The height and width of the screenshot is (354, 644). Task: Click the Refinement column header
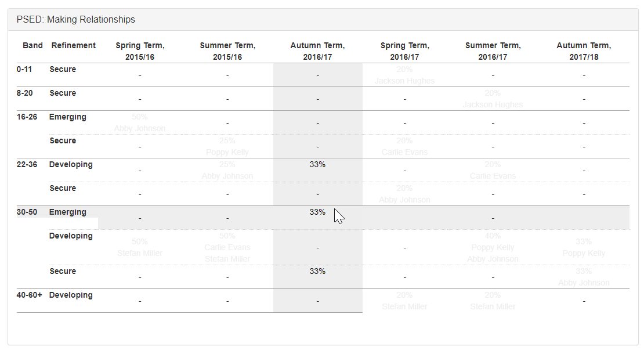(x=74, y=45)
